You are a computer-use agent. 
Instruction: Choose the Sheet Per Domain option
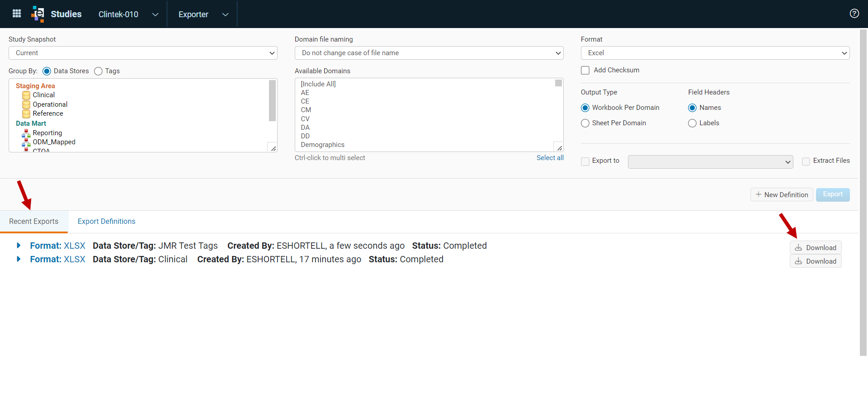(x=585, y=123)
